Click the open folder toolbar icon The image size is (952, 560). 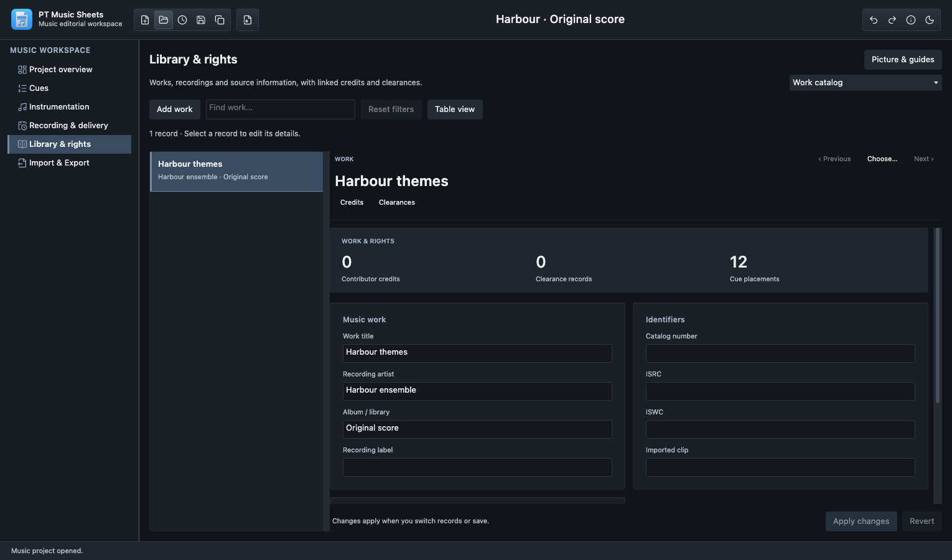(164, 20)
